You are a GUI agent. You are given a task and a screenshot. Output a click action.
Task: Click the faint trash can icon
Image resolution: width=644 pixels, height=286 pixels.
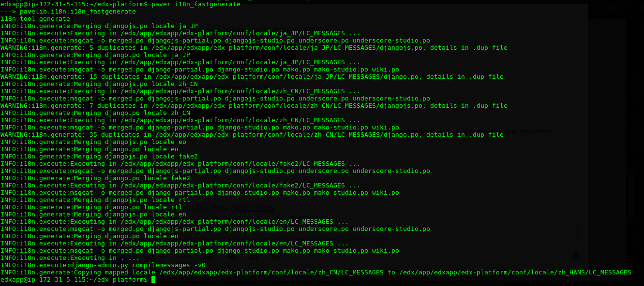[x=575, y=255]
